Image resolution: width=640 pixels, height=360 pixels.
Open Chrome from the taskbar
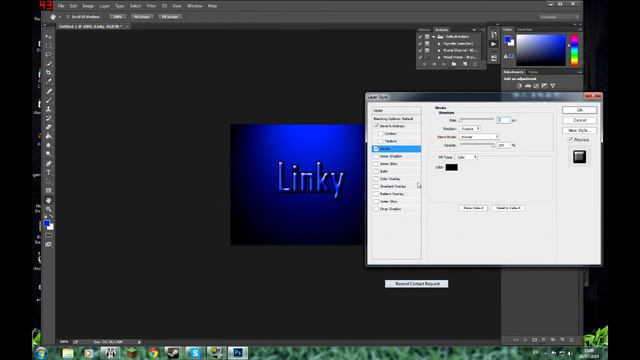[153, 353]
